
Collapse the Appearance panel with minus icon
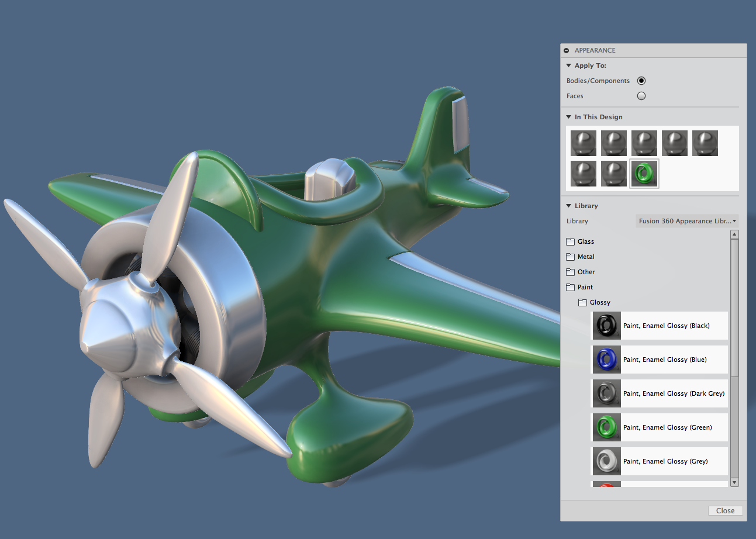click(567, 51)
